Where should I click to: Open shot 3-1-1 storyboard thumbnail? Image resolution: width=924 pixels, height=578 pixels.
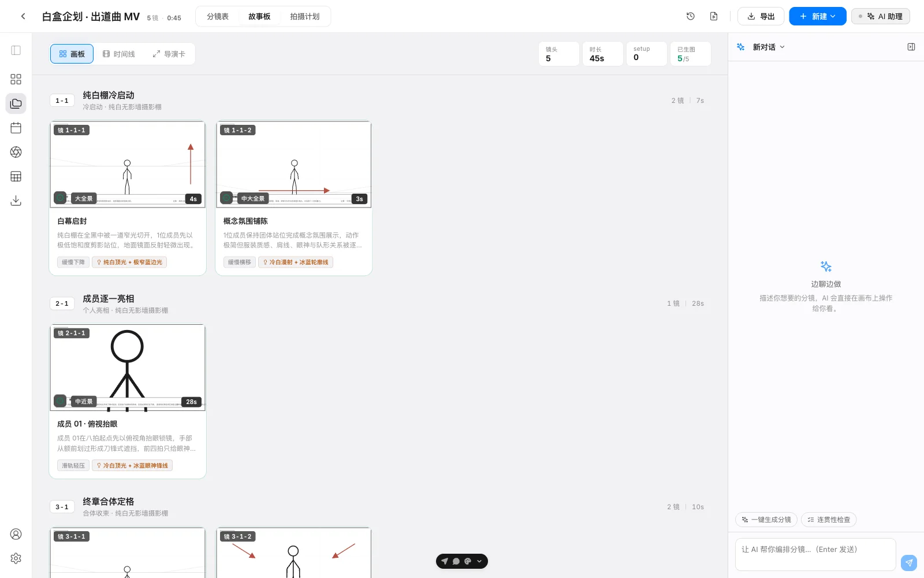coord(128,553)
